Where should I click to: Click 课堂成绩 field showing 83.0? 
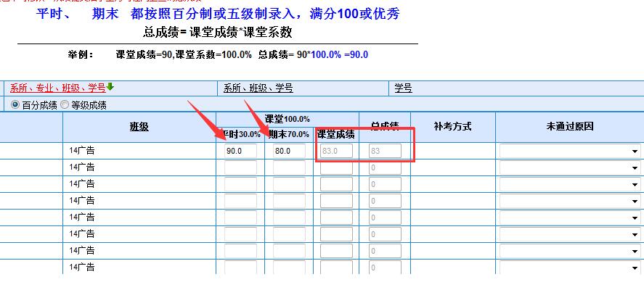tap(335, 152)
